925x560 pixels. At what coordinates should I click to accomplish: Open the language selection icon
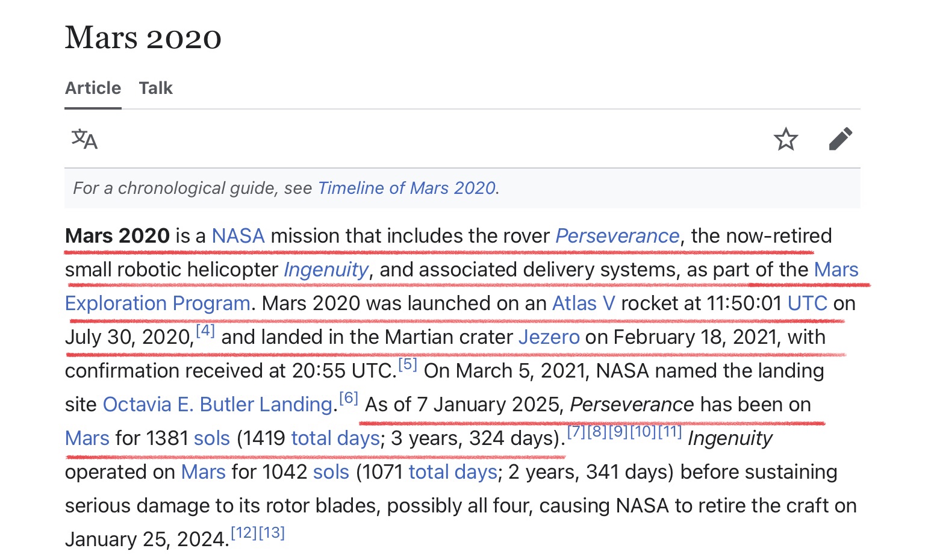click(x=84, y=139)
